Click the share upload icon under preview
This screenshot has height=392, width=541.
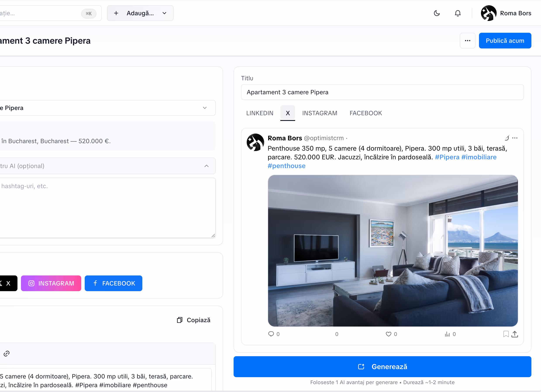[x=515, y=334]
